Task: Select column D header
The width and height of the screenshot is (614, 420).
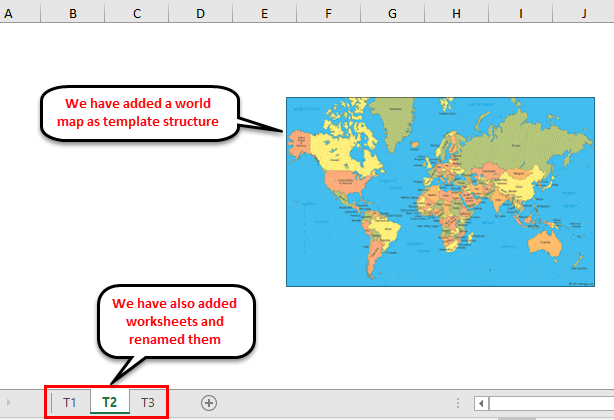Action: [x=200, y=13]
